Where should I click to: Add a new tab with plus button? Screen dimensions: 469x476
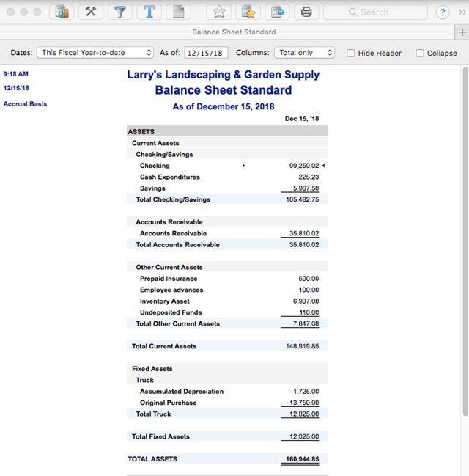click(x=462, y=32)
